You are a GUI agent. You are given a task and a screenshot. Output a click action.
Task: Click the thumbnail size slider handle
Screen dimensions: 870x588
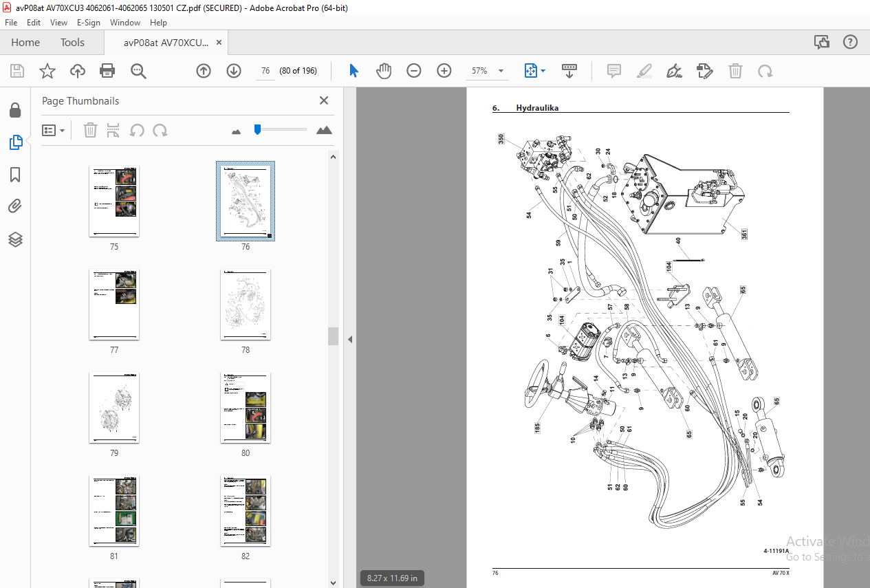click(x=257, y=129)
